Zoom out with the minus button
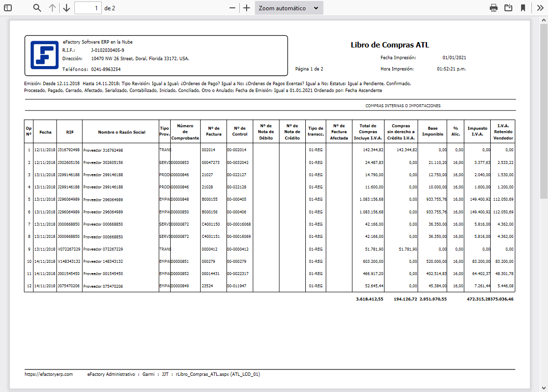Viewport: 548px width, 392px height. pos(232,8)
